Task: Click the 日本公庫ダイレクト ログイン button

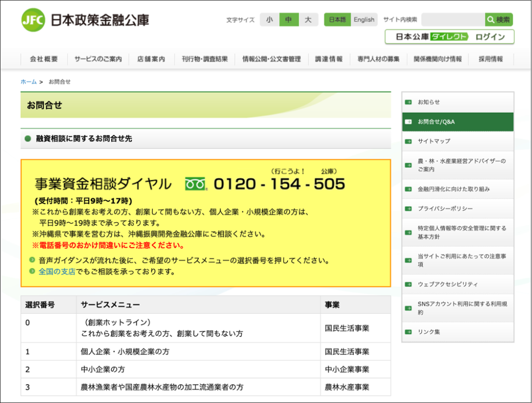Action: (449, 37)
